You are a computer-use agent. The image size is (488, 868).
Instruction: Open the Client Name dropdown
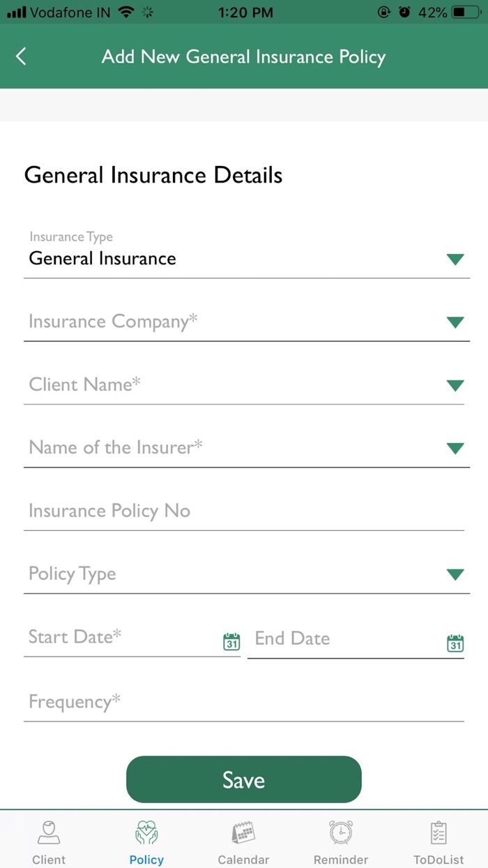pos(455,384)
